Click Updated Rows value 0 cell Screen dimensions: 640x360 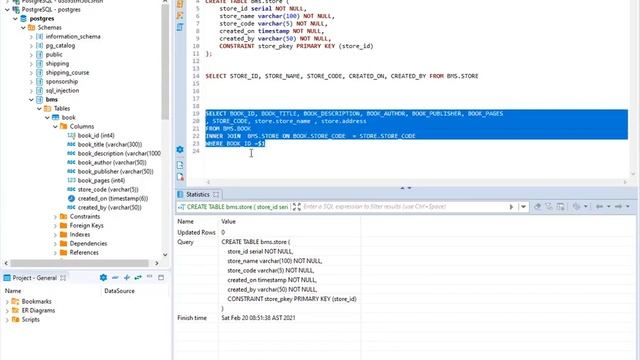pyautogui.click(x=223, y=232)
